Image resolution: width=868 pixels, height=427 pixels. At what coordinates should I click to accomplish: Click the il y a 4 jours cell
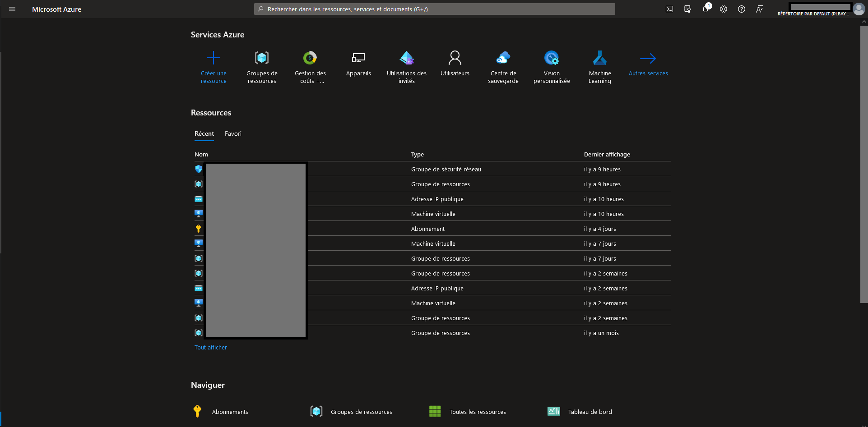tap(600, 229)
